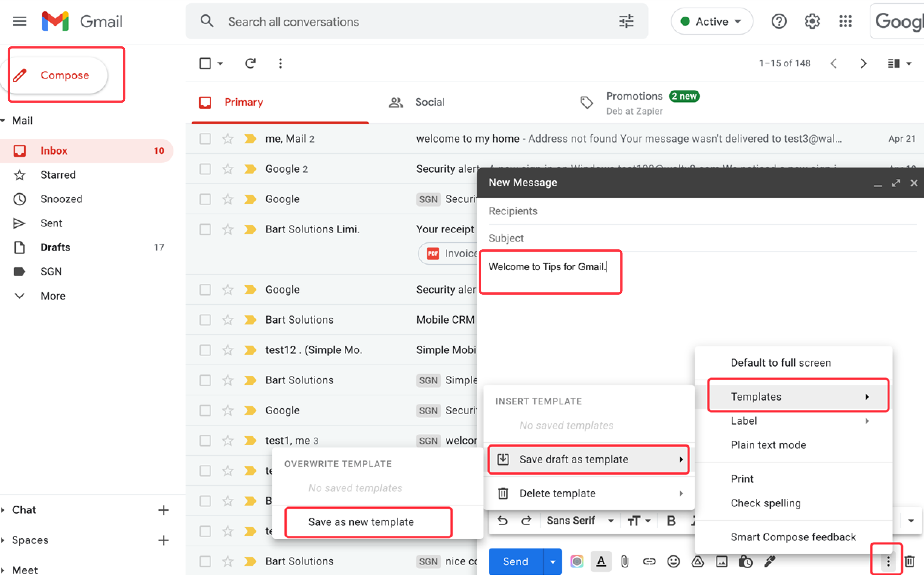This screenshot has width=924, height=575.
Task: Star the Bart Solutions Limi. email
Action: pos(228,229)
